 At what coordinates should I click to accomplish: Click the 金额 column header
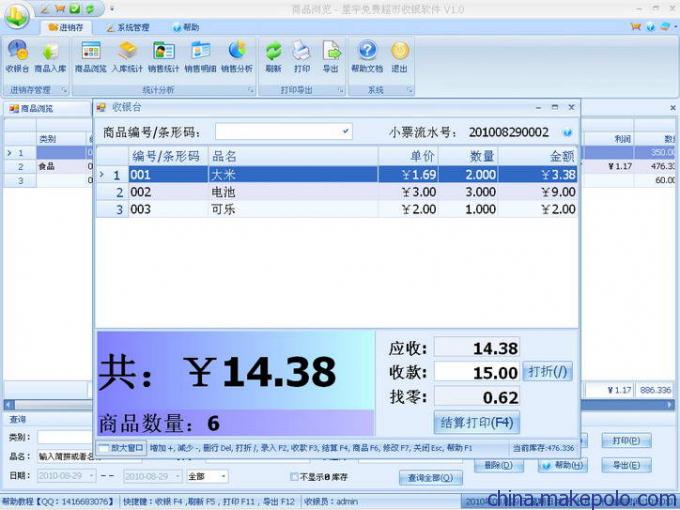point(538,156)
